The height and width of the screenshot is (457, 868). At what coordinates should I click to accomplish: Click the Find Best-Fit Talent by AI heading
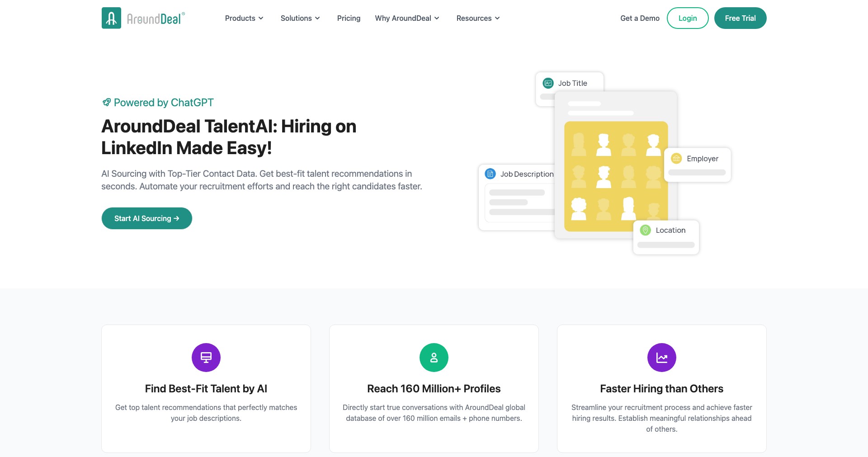tap(206, 389)
